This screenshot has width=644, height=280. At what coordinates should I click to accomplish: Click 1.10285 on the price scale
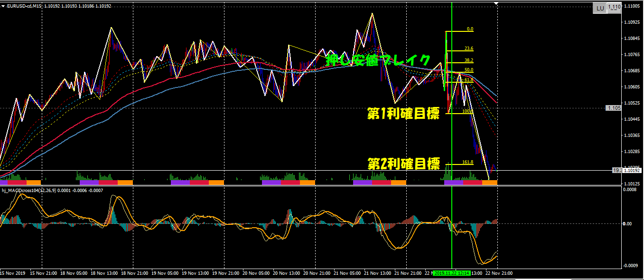point(632,152)
